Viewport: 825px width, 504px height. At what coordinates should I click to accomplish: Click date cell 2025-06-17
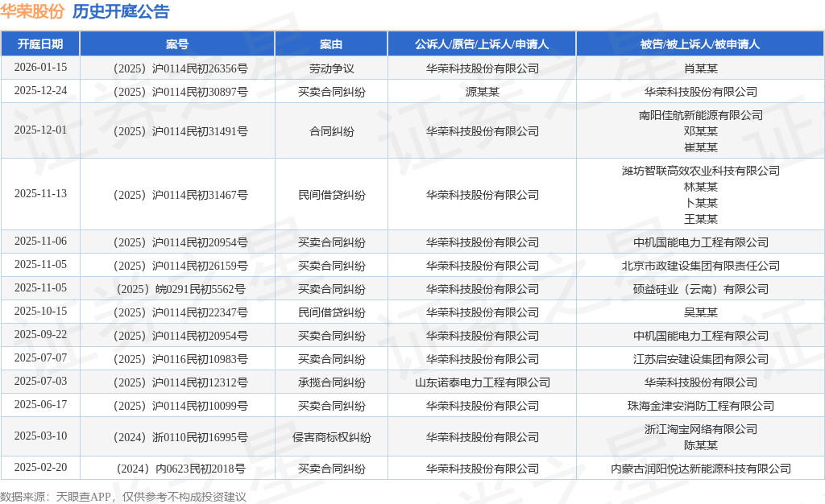[x=40, y=404]
